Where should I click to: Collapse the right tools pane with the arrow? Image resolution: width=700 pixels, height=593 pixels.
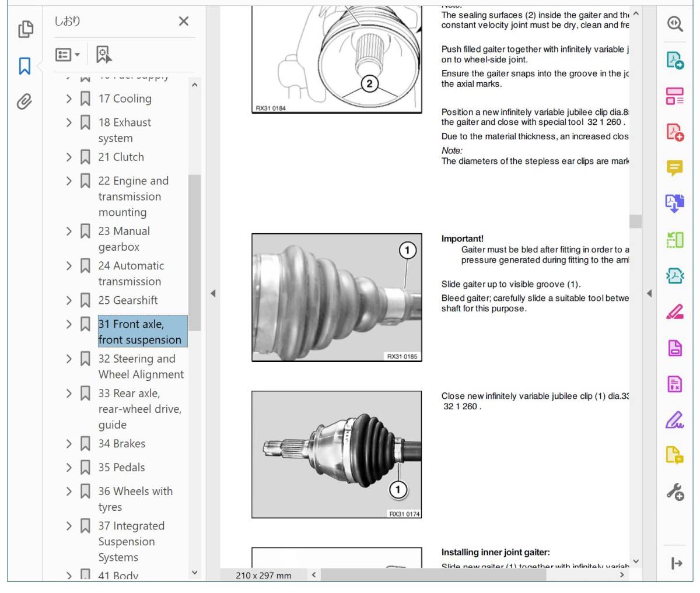pos(649,293)
